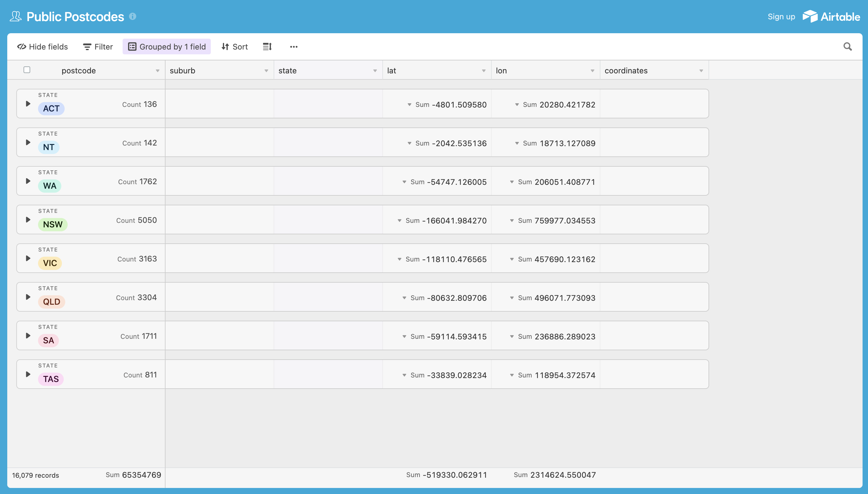Open the coordinates column dropdown arrow

coord(701,71)
